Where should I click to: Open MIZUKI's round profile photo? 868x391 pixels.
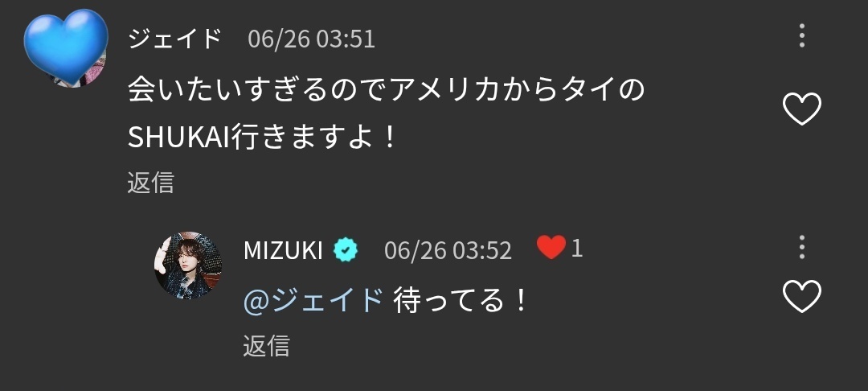coord(188,265)
